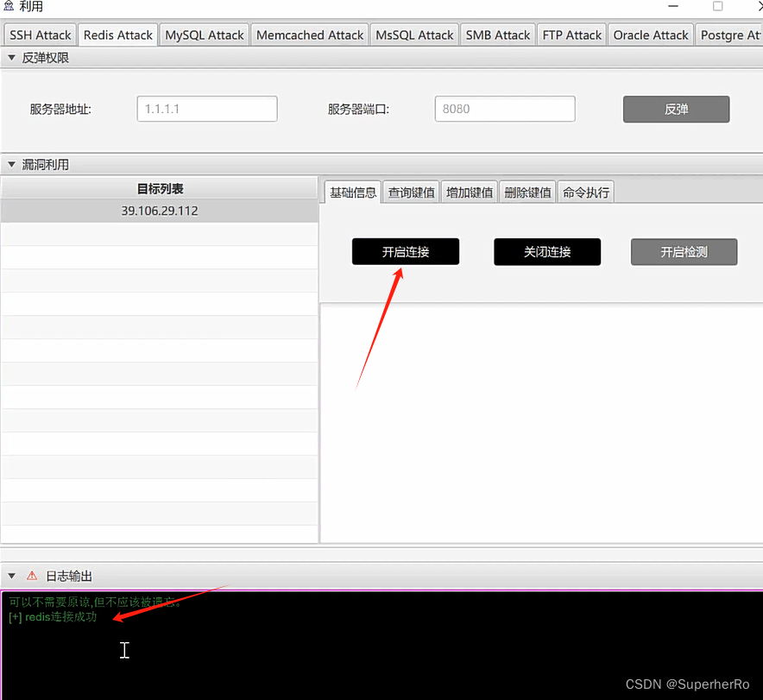The height and width of the screenshot is (700, 763).
Task: Open the Postgre Attack tab
Action: 729,35
